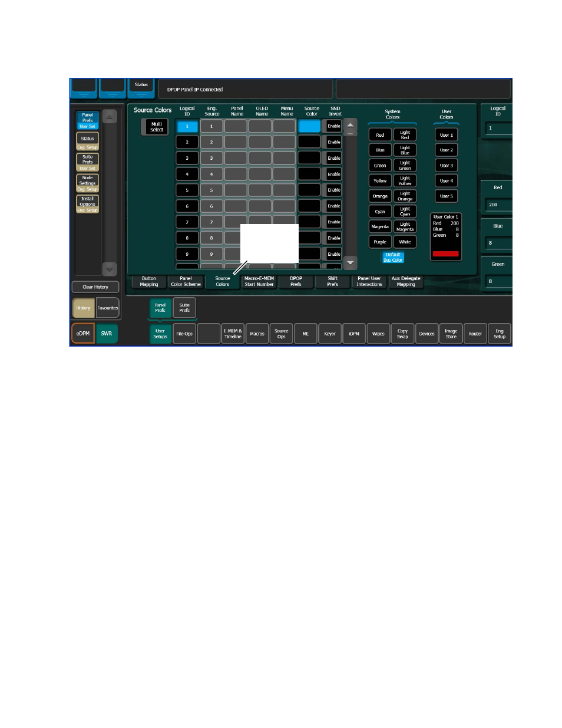
Task: Select Logical ID 1 row
Action: pyautogui.click(x=187, y=126)
